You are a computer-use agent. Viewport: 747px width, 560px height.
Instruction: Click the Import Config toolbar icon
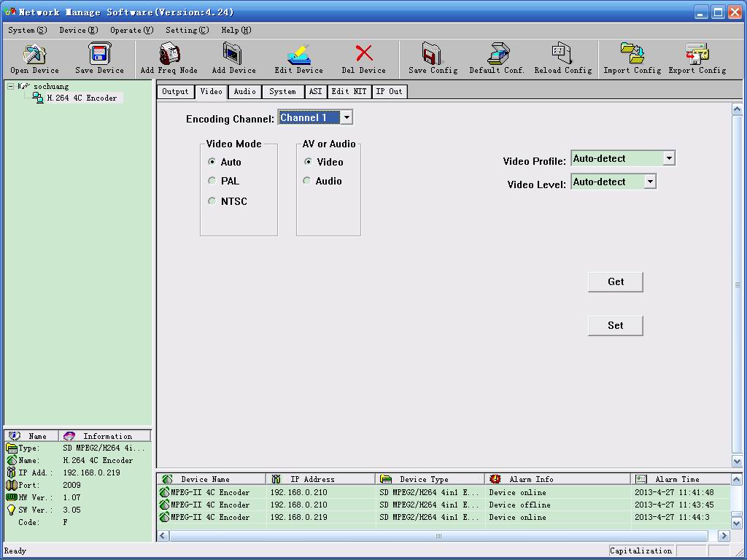[x=632, y=52]
